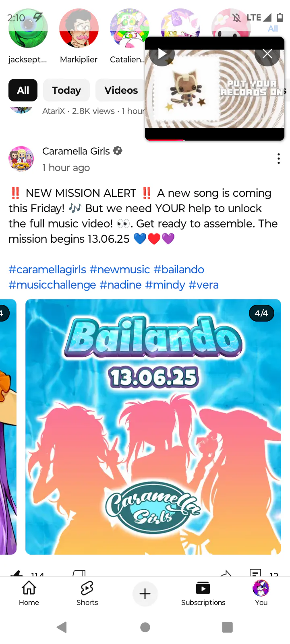The width and height of the screenshot is (290, 644).
Task: Open the Shorts tab
Action: [87, 593]
